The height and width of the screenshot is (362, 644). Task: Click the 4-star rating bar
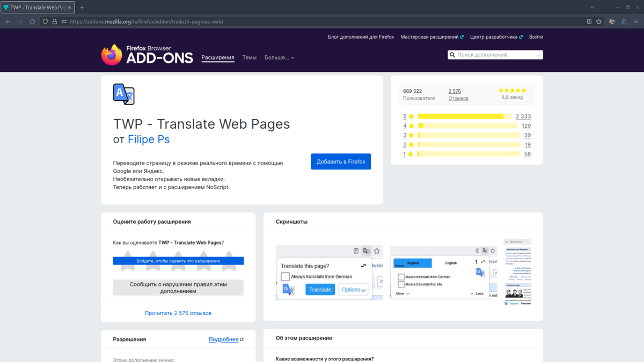point(467,125)
